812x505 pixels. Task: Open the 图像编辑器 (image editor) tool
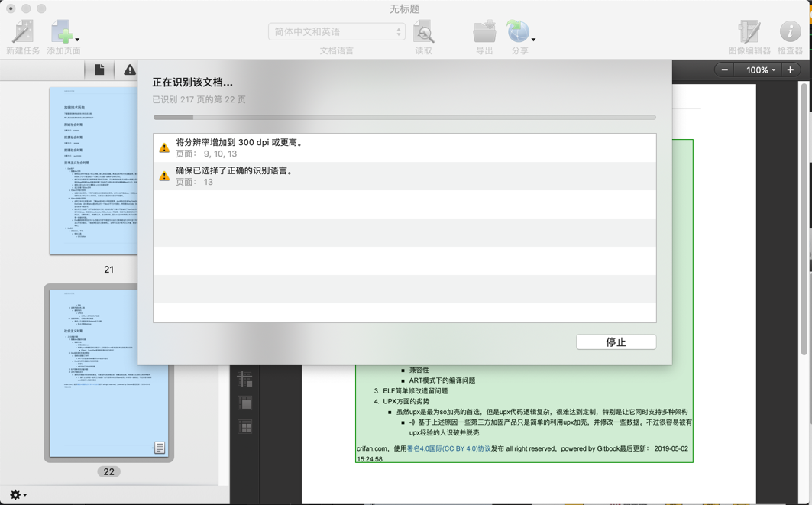click(x=749, y=31)
